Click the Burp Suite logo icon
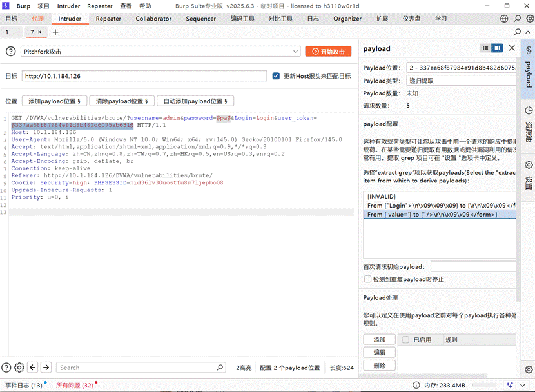535x392 pixels. pos(6,6)
